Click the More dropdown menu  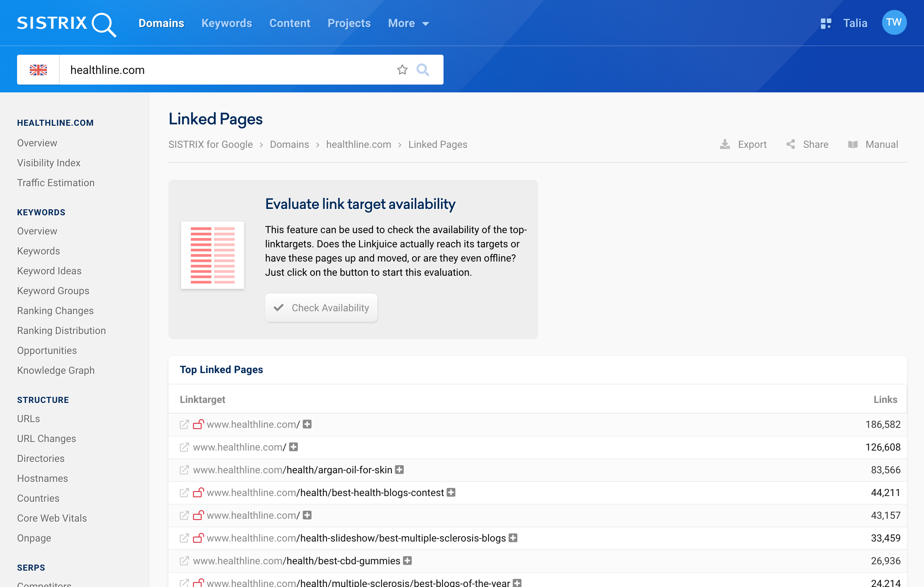[407, 23]
